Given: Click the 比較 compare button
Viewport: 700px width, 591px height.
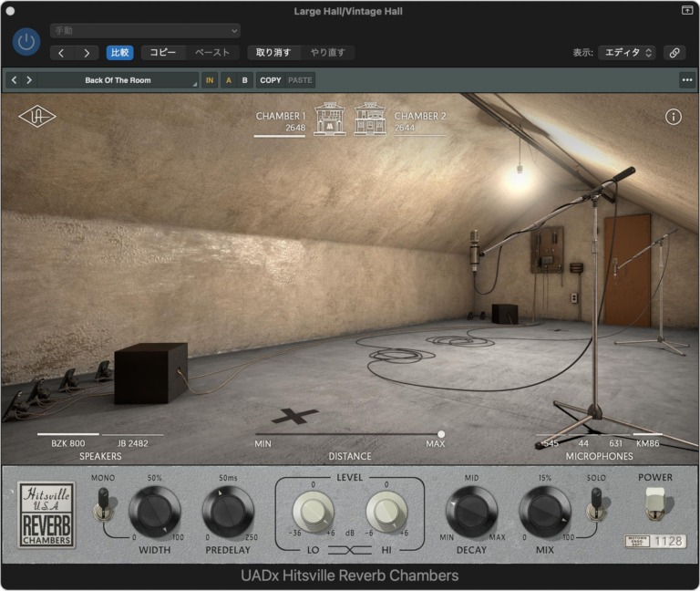Looking at the screenshot, I should 119,53.
